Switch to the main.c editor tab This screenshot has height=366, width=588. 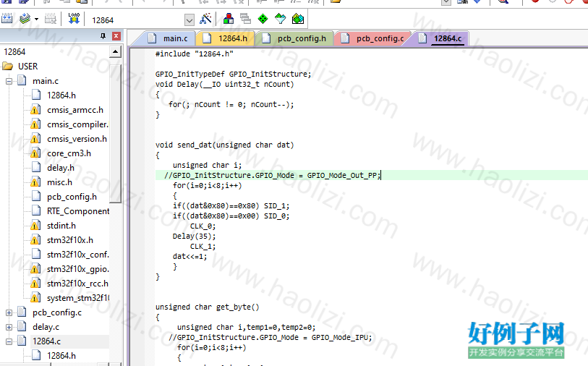(x=168, y=38)
